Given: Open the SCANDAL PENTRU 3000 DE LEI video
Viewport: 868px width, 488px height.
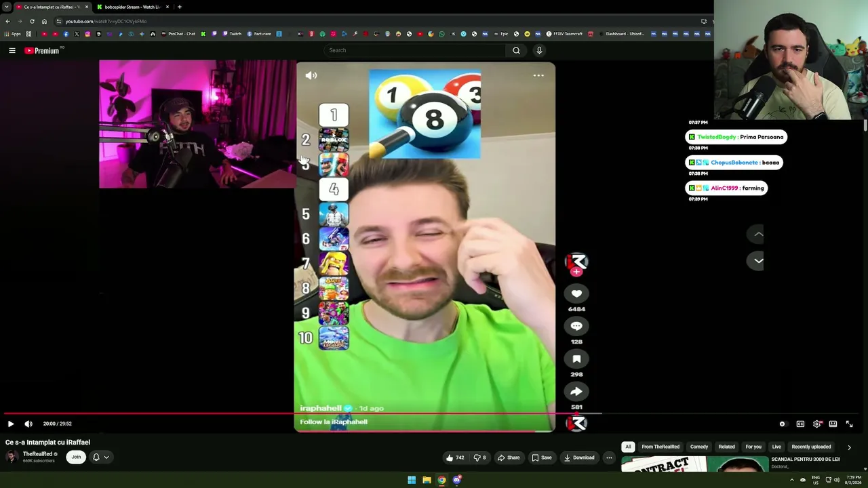Looking at the screenshot, I should point(806,460).
